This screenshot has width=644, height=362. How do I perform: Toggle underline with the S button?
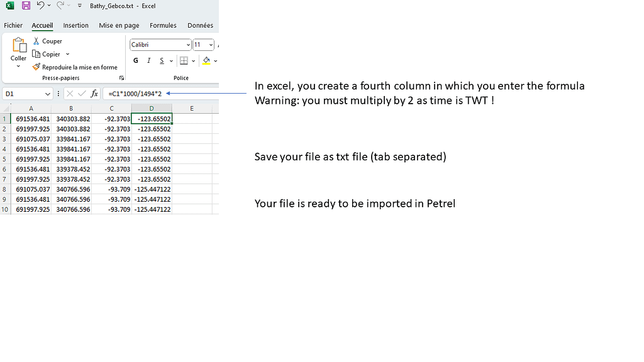(162, 61)
